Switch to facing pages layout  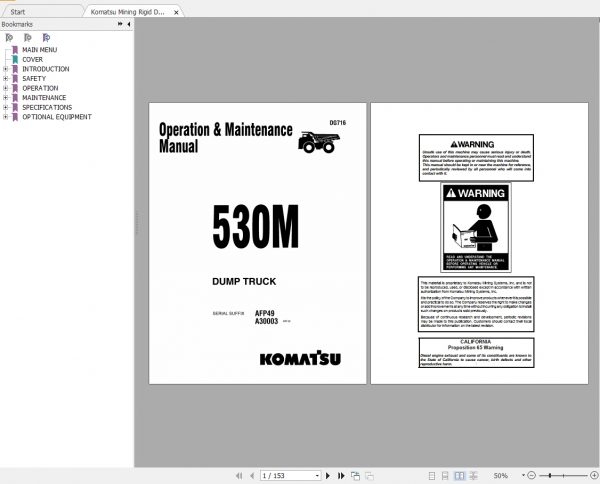click(459, 476)
